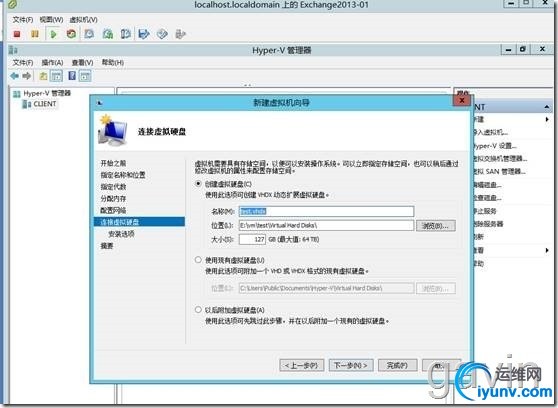
Task: Click 检查磁盘 action
Action: [488, 198]
